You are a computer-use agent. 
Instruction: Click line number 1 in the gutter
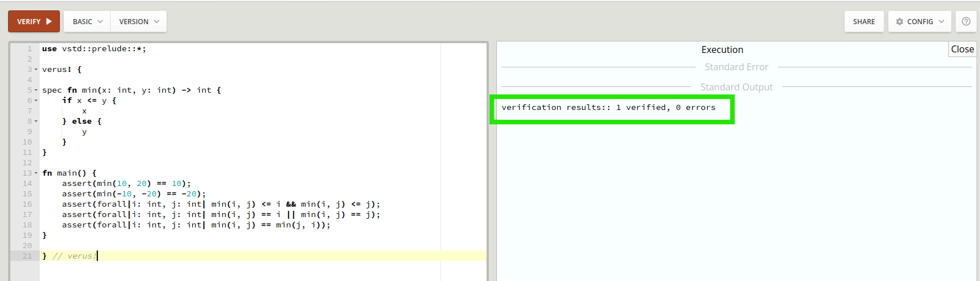click(29, 49)
